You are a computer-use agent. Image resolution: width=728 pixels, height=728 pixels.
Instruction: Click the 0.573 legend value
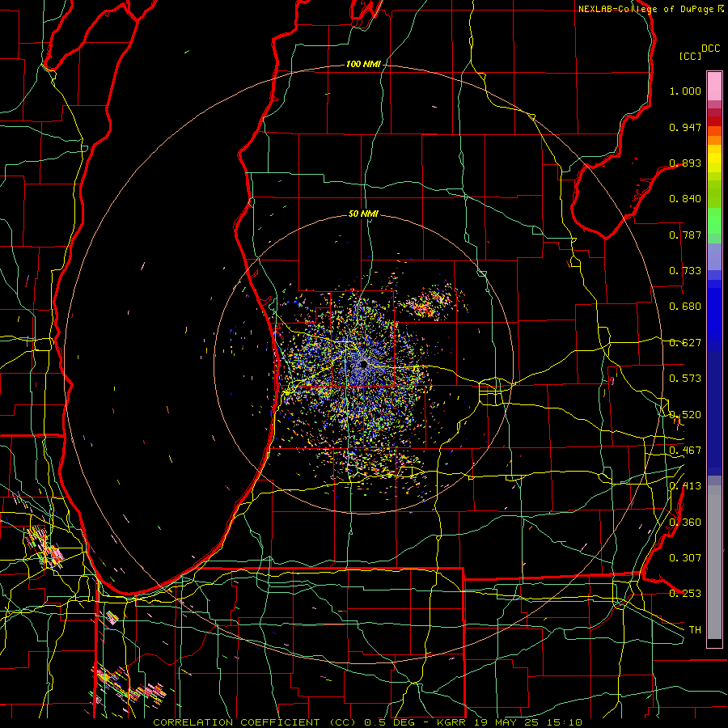(x=685, y=379)
